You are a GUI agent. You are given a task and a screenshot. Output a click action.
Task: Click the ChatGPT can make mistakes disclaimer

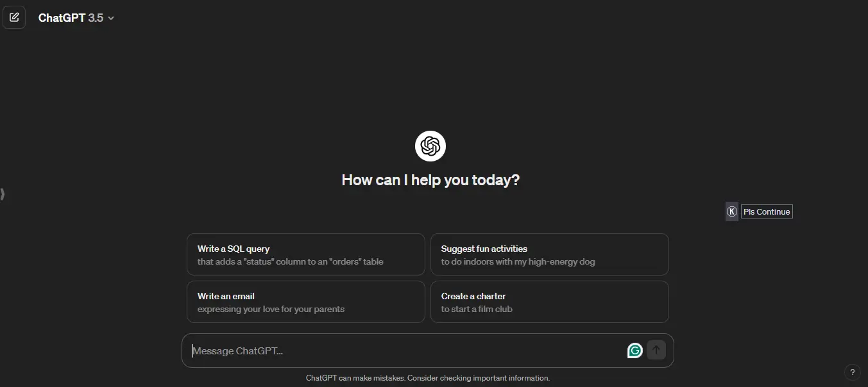(428, 378)
